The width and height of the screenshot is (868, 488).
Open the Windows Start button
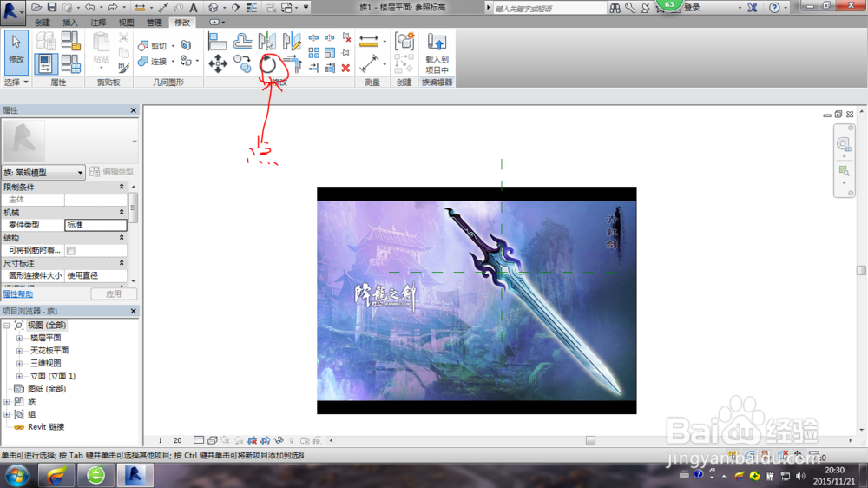17,476
